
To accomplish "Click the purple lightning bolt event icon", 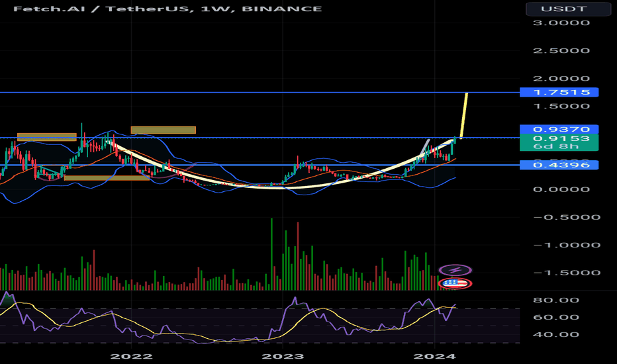I will [455, 270].
